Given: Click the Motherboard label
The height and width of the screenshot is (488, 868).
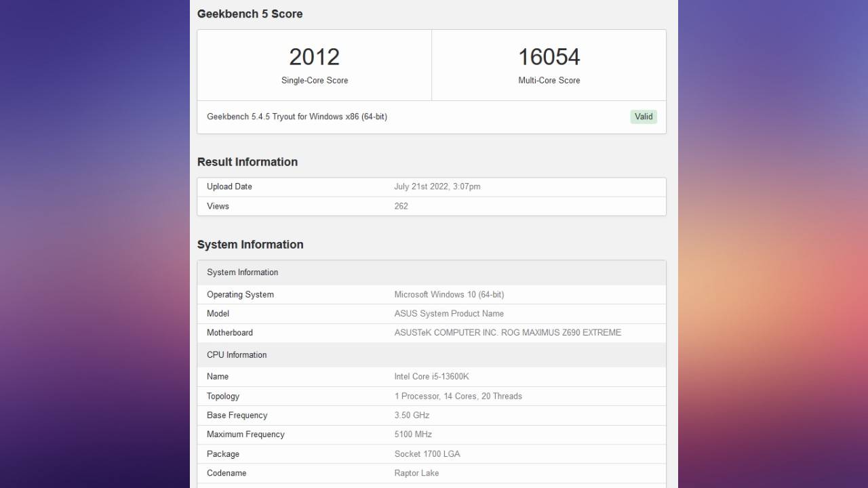Looking at the screenshot, I should (230, 333).
